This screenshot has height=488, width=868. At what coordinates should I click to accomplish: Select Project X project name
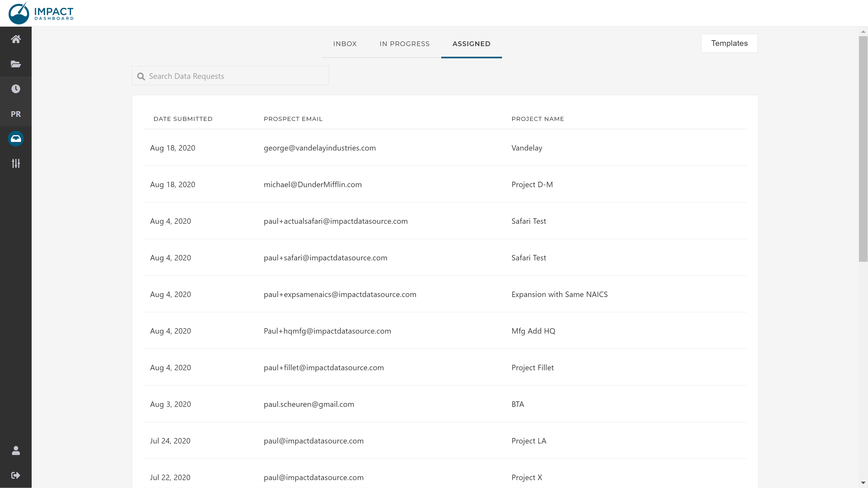coord(527,478)
